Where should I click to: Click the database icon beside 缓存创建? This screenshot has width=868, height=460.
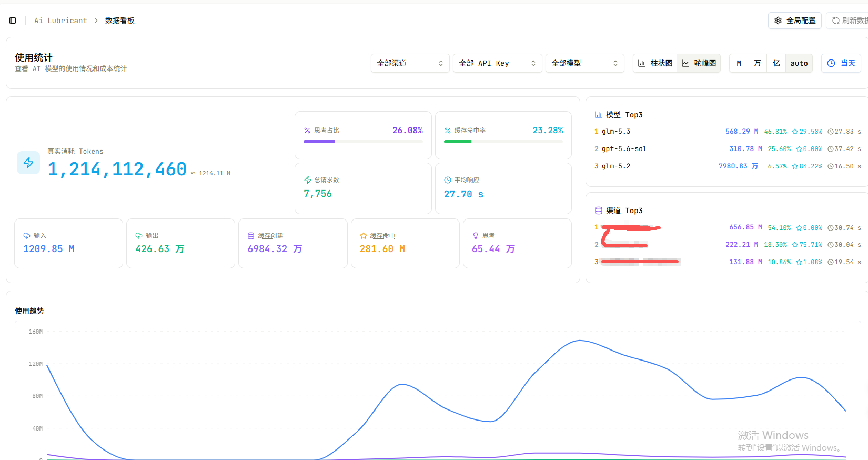pos(251,236)
